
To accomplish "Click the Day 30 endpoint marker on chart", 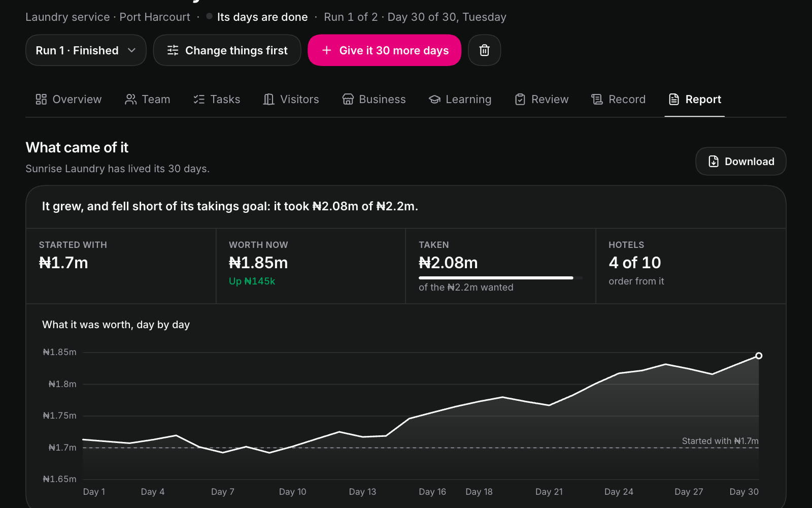I will point(759,356).
